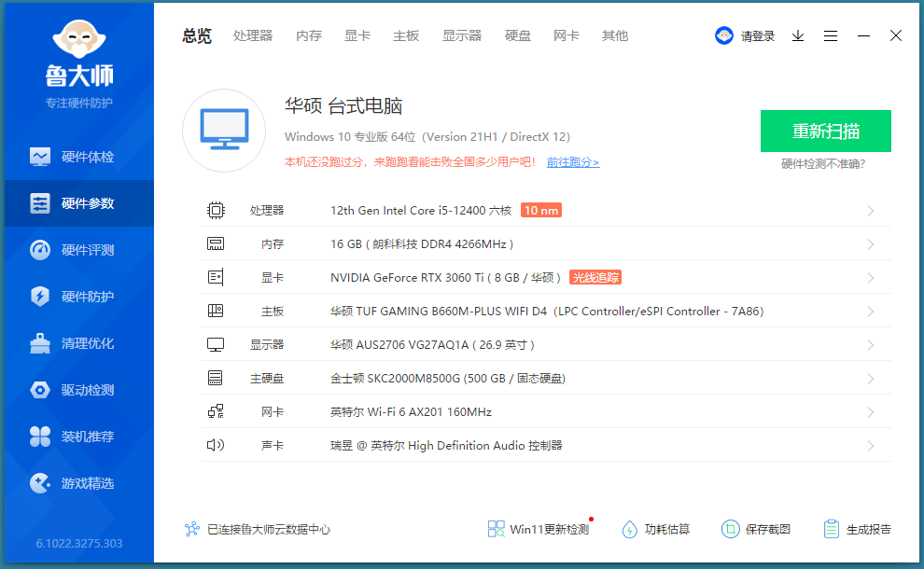Click the 网卡 network icon
Viewport: 924px width, 569px height.
(216, 411)
